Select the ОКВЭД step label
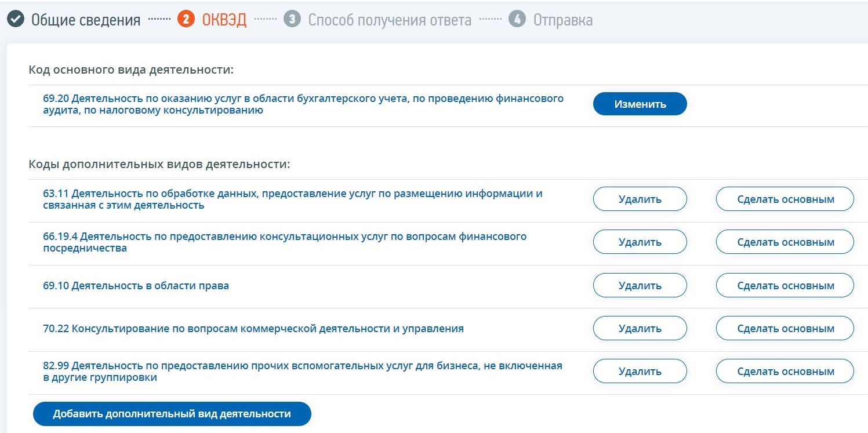The image size is (868, 433). [224, 20]
